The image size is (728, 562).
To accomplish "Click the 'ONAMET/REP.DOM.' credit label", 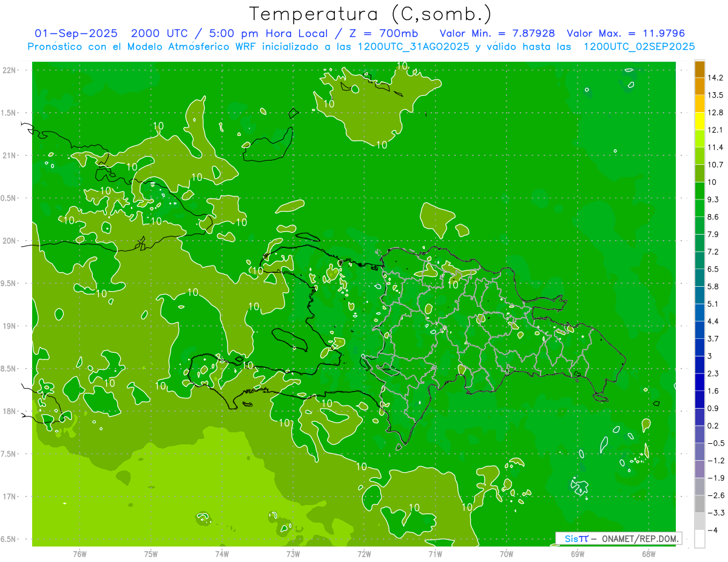I will click(641, 539).
